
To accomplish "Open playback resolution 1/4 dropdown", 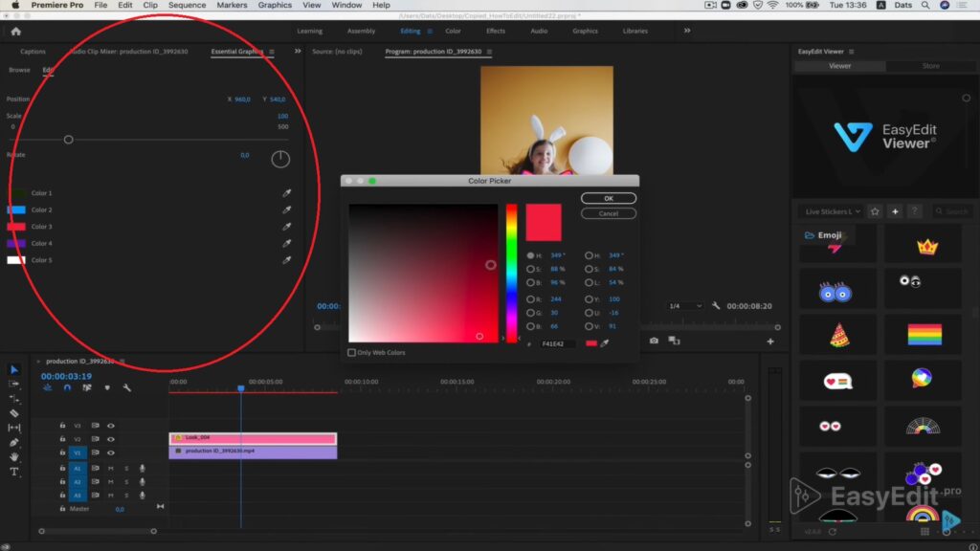I will [685, 306].
